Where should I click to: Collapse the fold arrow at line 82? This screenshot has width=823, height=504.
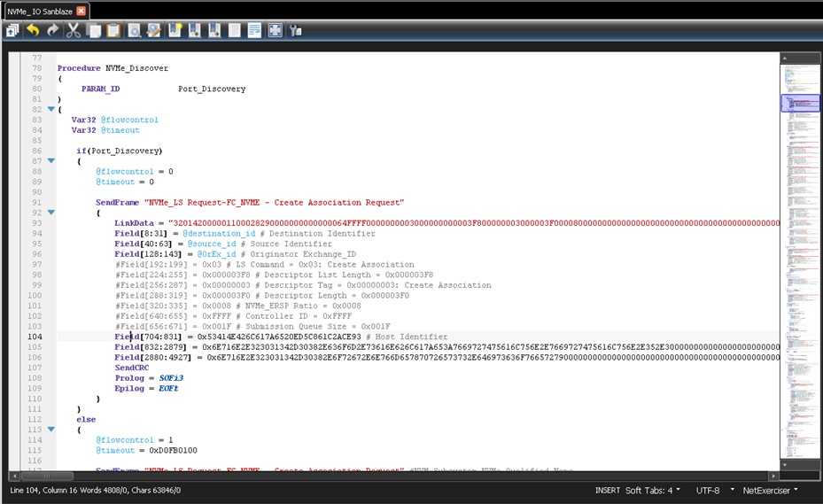(x=50, y=109)
